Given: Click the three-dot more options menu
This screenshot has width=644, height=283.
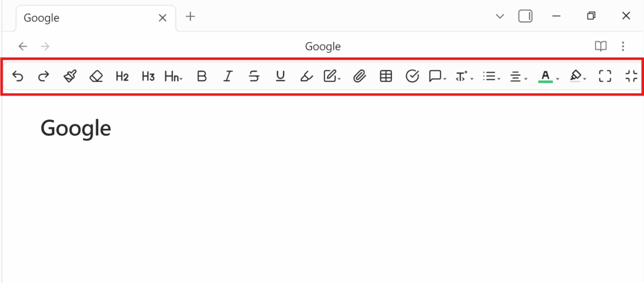Looking at the screenshot, I should pos(623,46).
